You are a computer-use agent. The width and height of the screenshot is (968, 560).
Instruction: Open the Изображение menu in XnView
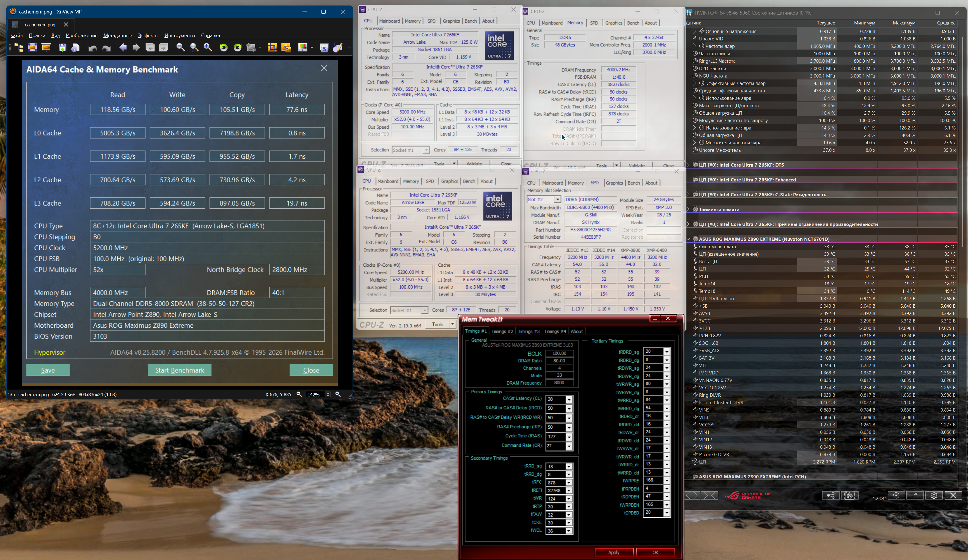pyautogui.click(x=81, y=35)
